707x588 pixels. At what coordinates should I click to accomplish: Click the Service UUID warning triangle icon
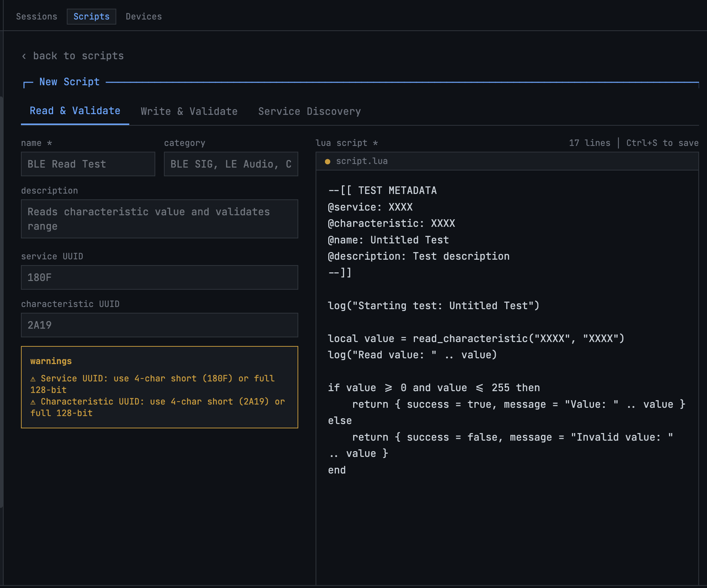(x=33, y=379)
